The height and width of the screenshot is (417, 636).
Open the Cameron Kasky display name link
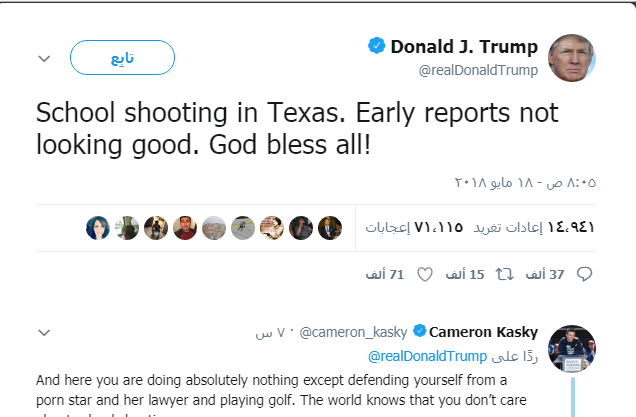tap(484, 332)
